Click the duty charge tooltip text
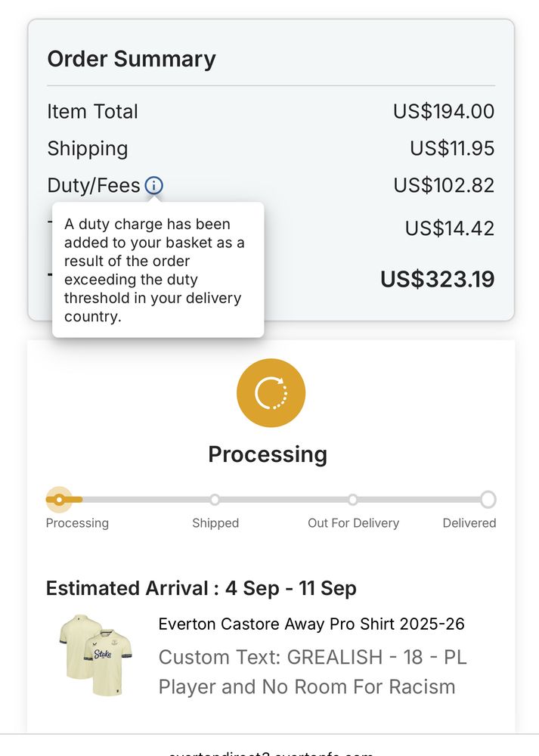This screenshot has width=539, height=756. [x=154, y=270]
